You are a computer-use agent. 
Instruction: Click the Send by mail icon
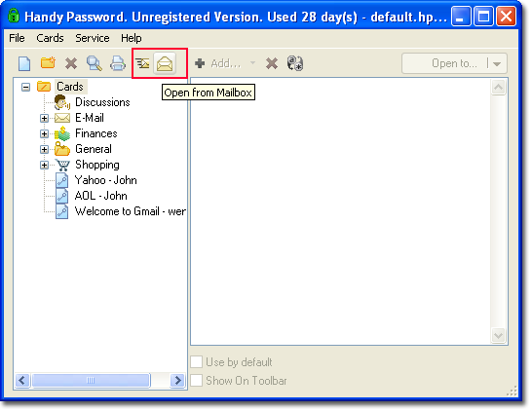pos(142,63)
